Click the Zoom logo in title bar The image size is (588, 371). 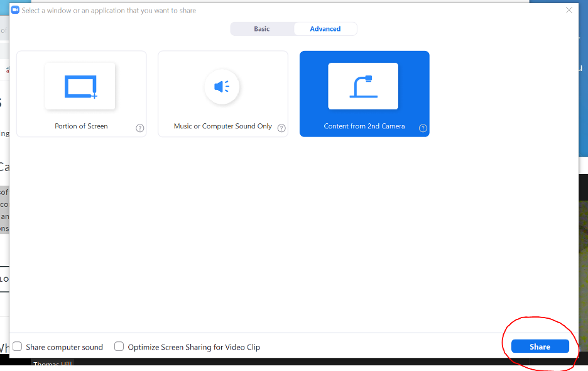point(15,11)
